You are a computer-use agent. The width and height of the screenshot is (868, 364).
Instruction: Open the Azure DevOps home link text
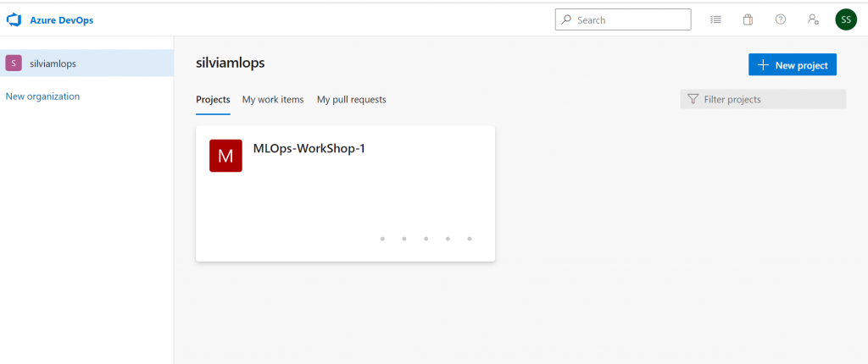[61, 20]
